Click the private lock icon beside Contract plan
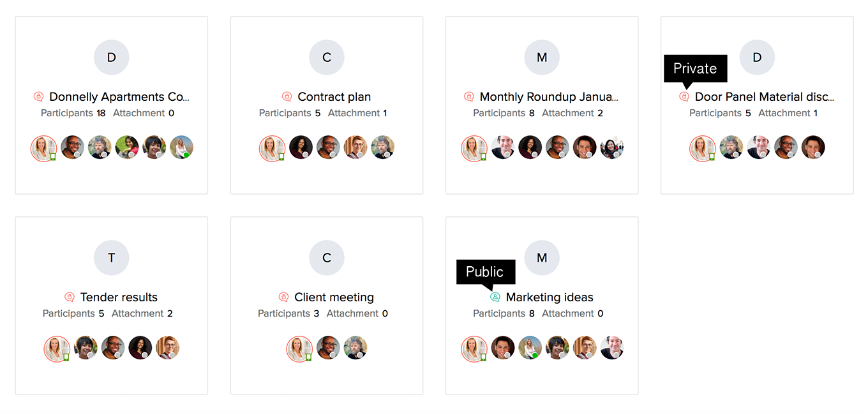Screen dimensions: 868x413 (287, 97)
